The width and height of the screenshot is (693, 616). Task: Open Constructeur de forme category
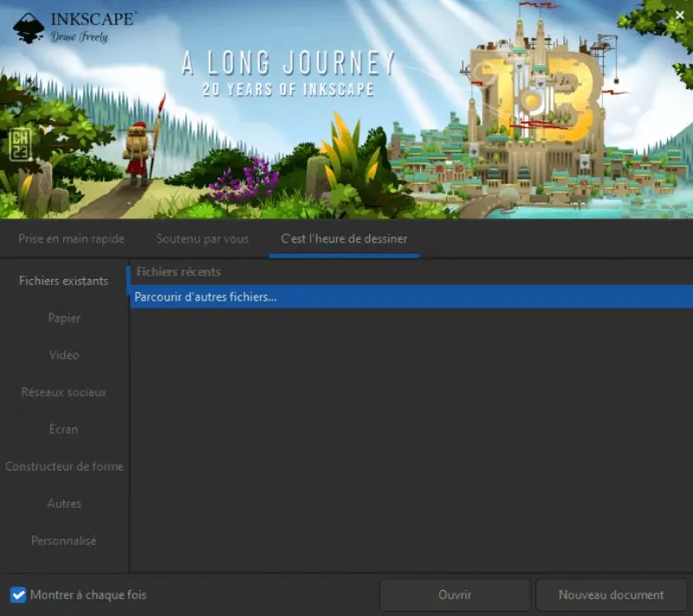click(64, 467)
